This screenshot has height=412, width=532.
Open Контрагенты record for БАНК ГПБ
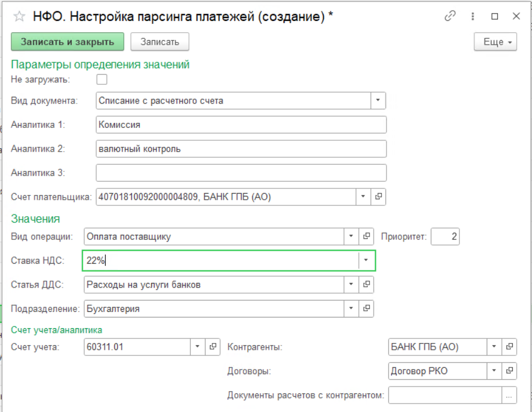pos(509,347)
